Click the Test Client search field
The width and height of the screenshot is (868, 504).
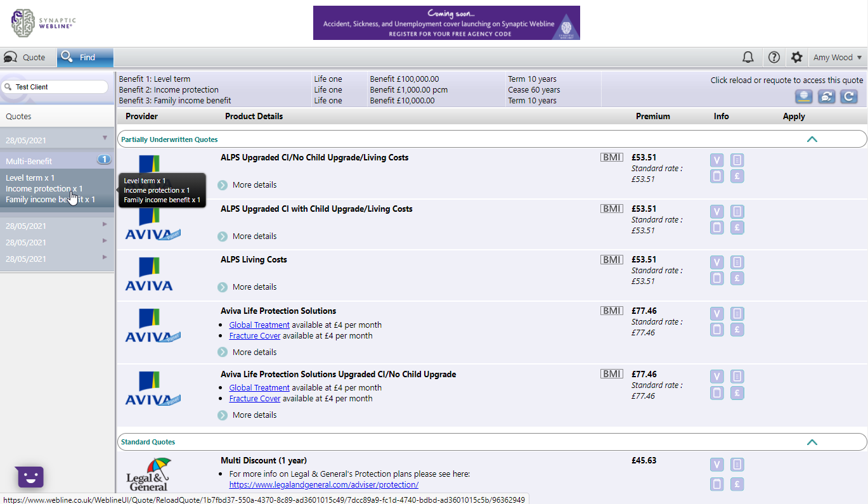(55, 87)
